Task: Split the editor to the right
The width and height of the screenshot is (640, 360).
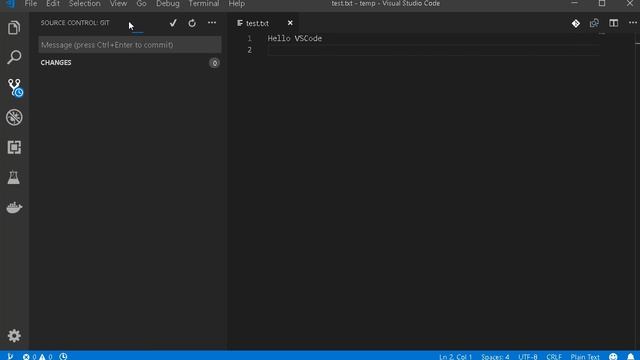Action: pos(613,23)
